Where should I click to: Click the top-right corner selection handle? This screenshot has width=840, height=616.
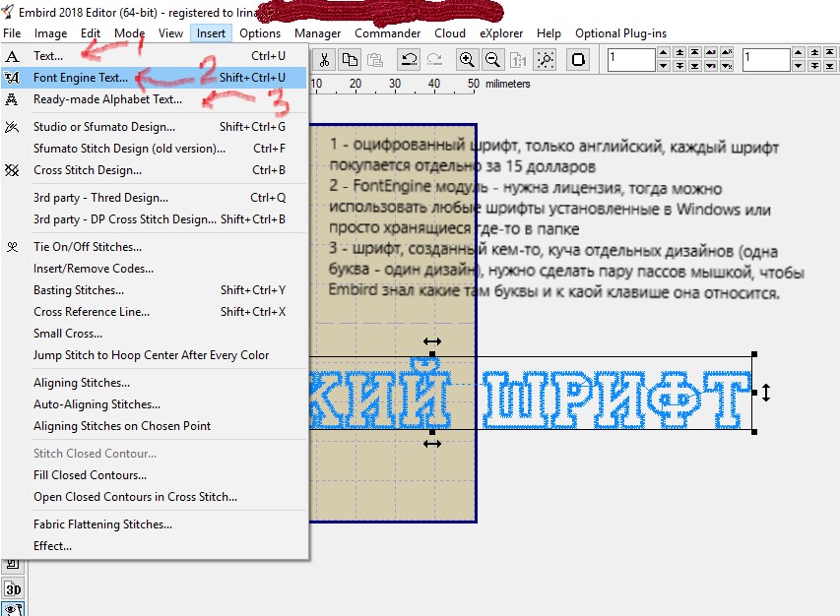coord(754,354)
